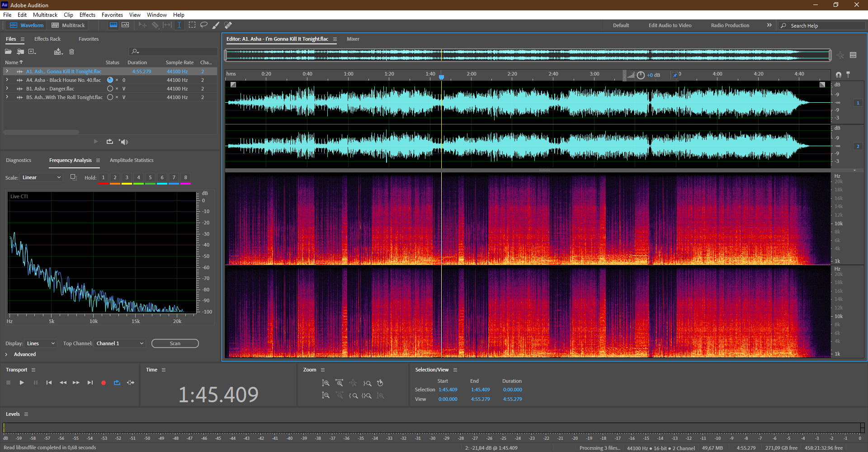The height and width of the screenshot is (452, 868).
Task: Click the Scan button
Action: point(175,343)
